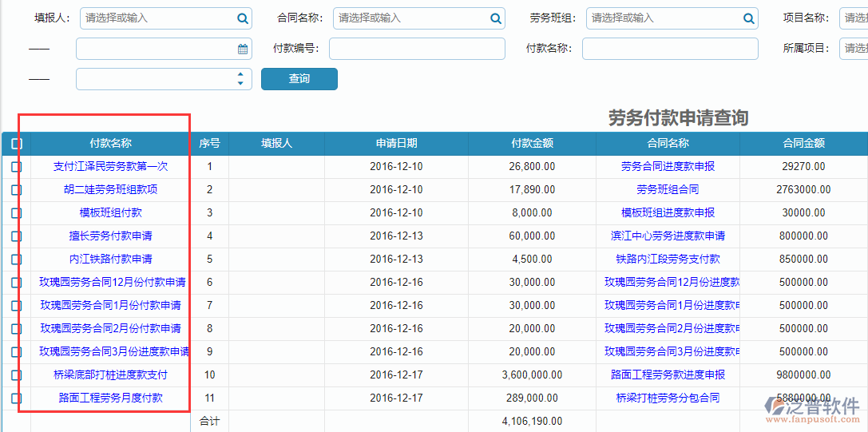Open 内江铁路付款申请 link

click(x=110, y=260)
